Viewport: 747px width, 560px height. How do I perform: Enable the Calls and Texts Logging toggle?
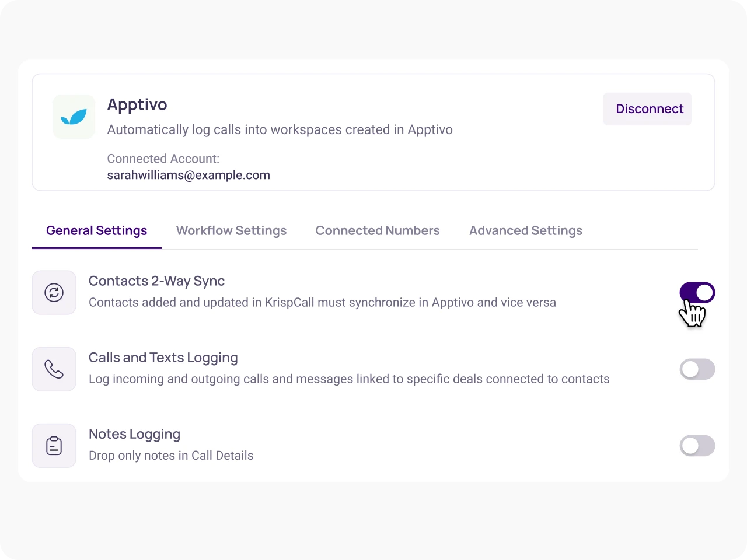click(x=697, y=369)
